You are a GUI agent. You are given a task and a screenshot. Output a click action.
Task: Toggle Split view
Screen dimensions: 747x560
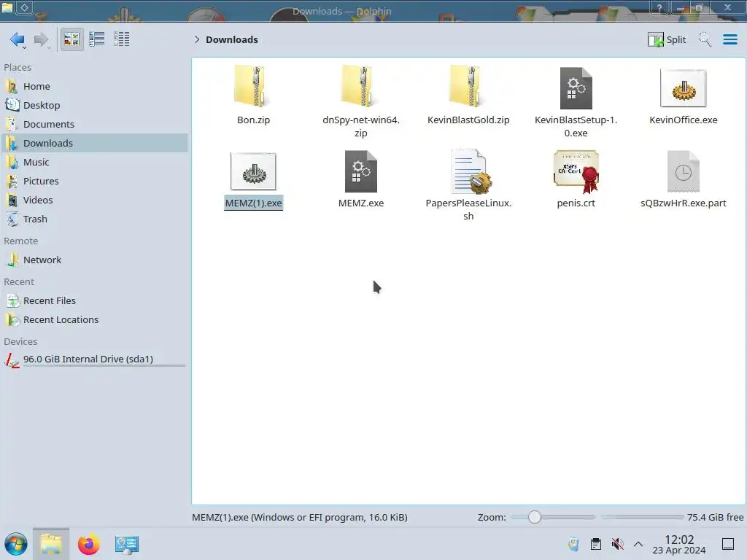point(667,39)
